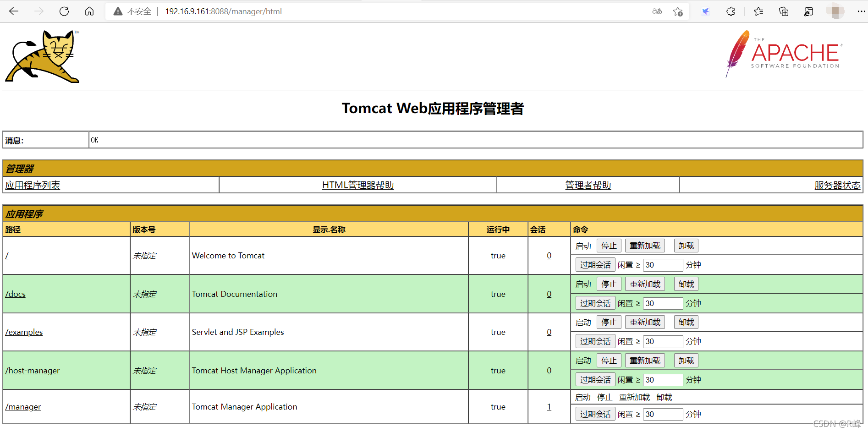Click the idle minutes field for Welcome app
Image resolution: width=868 pixels, height=432 pixels.
point(663,265)
